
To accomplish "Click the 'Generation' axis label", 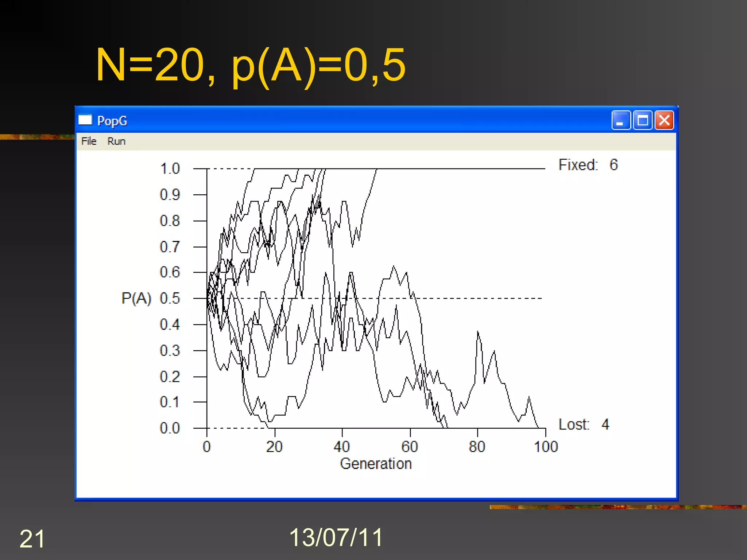I will (376, 464).
